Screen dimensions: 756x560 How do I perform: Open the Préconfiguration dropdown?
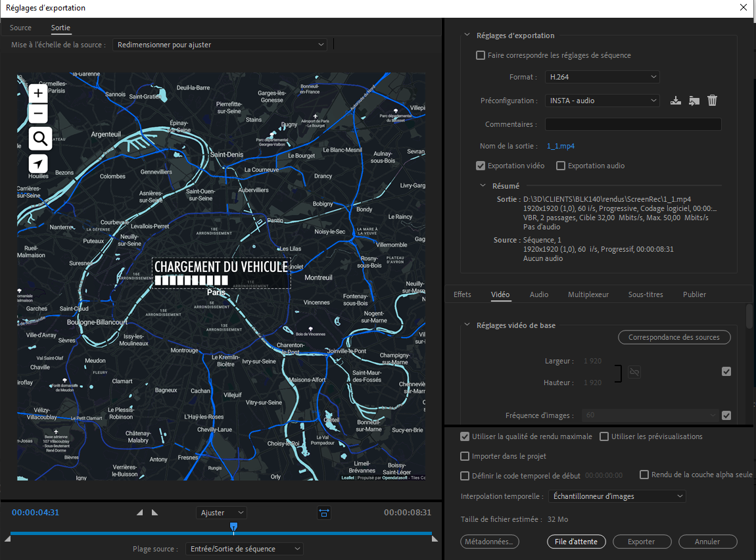602,101
